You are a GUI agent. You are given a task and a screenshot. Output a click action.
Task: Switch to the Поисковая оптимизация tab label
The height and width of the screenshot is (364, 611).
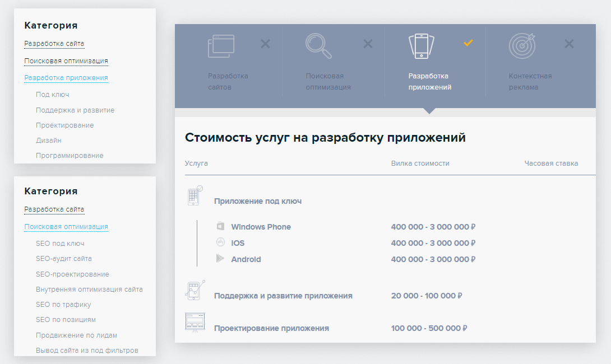[x=328, y=81]
